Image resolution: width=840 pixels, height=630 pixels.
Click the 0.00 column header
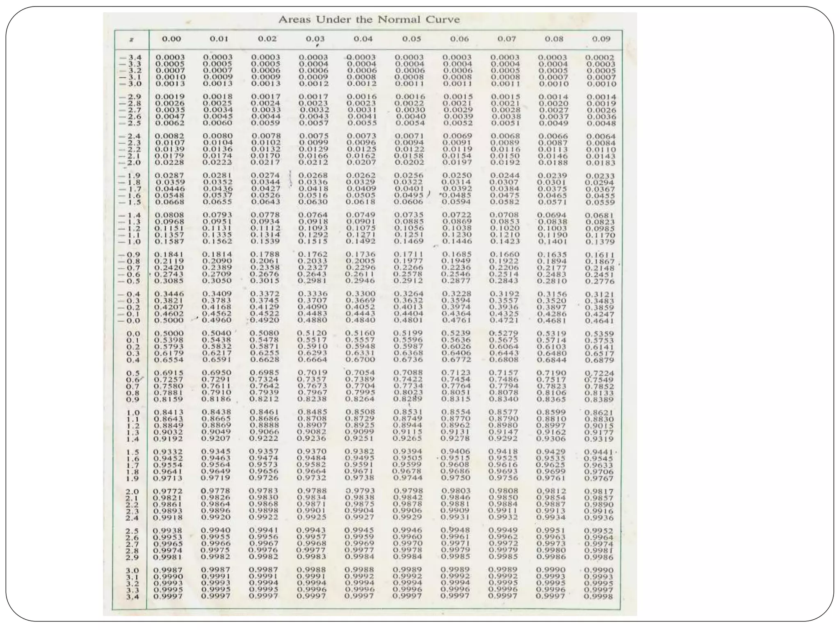click(171, 39)
